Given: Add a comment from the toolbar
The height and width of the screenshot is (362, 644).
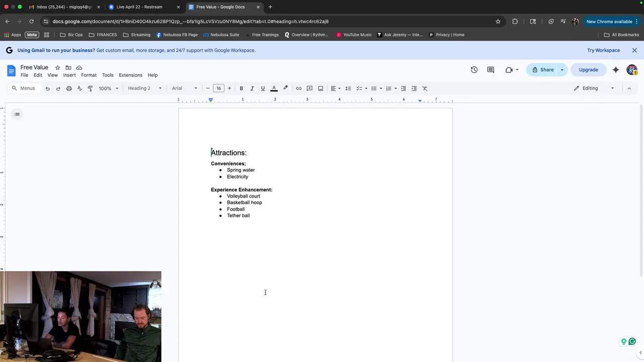Looking at the screenshot, I should pos(309,88).
